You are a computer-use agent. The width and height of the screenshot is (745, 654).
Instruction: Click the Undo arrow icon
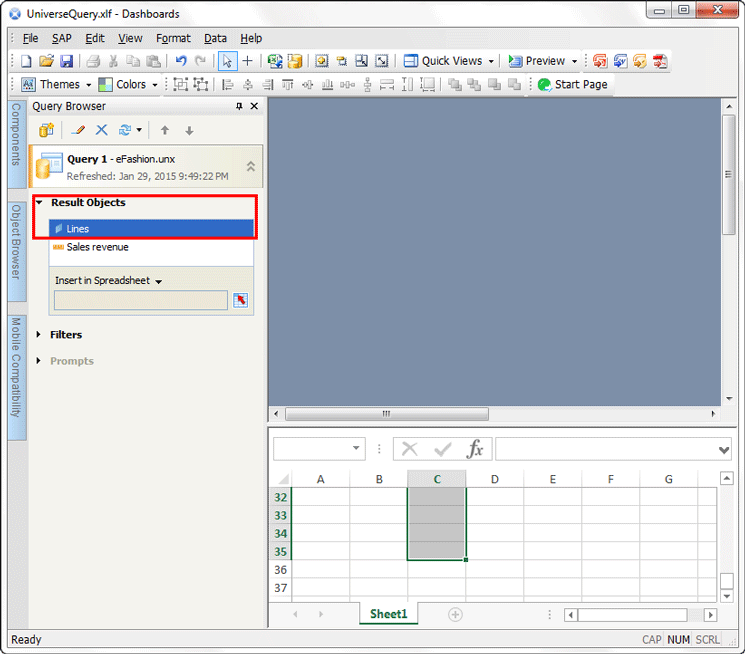(181, 61)
